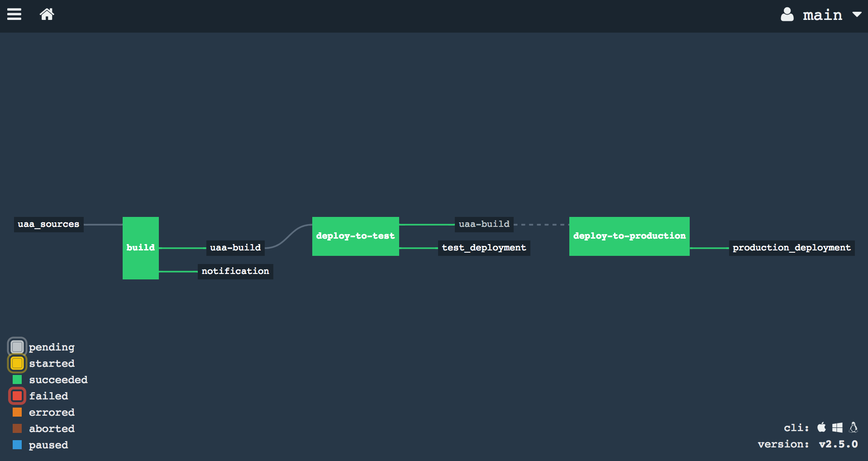
Task: Click the pending status legend swatch
Action: [x=17, y=347]
